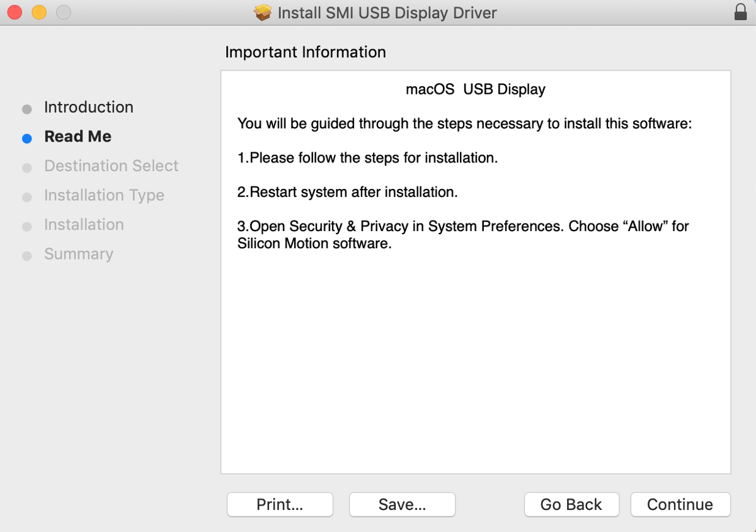Image resolution: width=756 pixels, height=532 pixels.
Task: Click the bullet beside Destination Select
Action: (x=26, y=167)
